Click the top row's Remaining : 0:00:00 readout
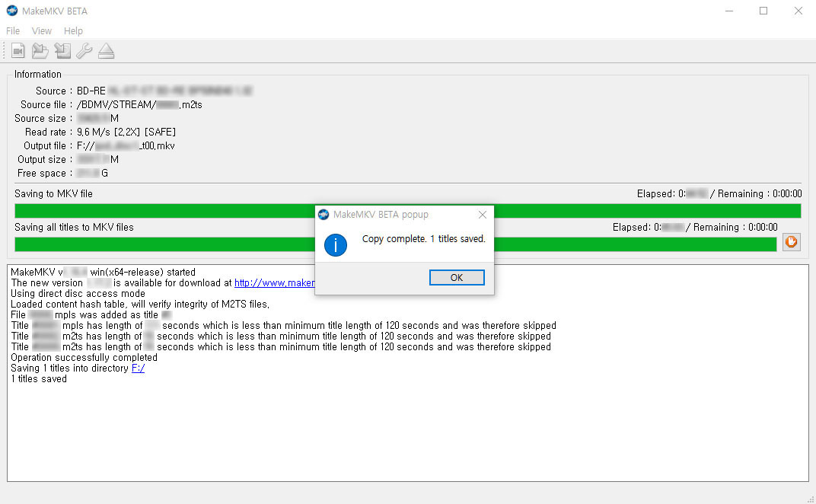Viewport: 816px width, 504px height. 760,193
